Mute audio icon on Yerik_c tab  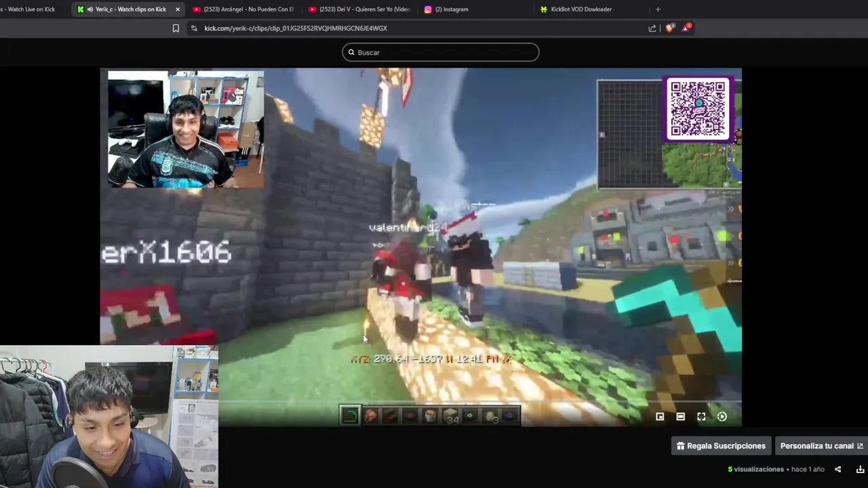[90, 9]
